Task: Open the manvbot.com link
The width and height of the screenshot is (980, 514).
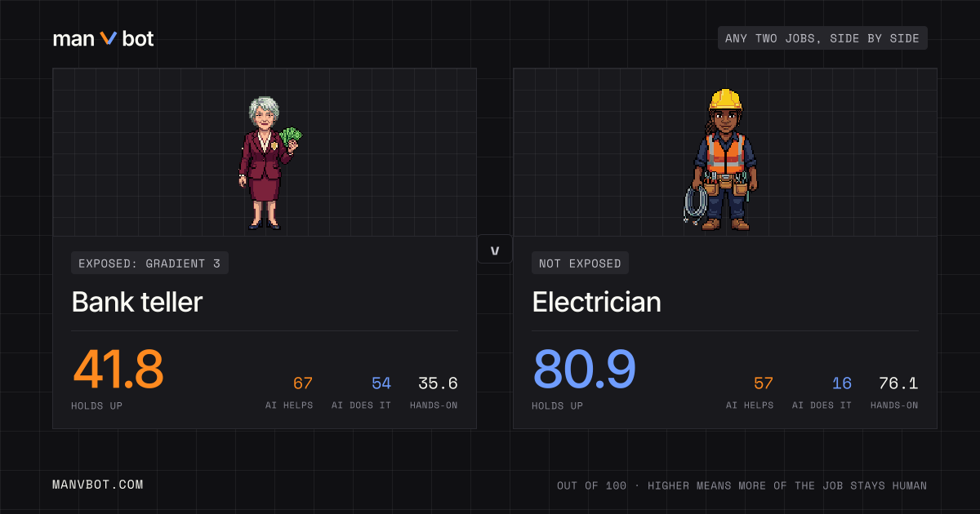Action: 98,485
